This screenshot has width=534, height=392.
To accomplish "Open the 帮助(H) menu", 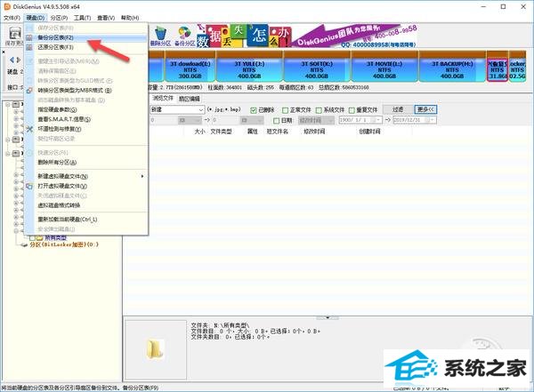I will click(130, 18).
